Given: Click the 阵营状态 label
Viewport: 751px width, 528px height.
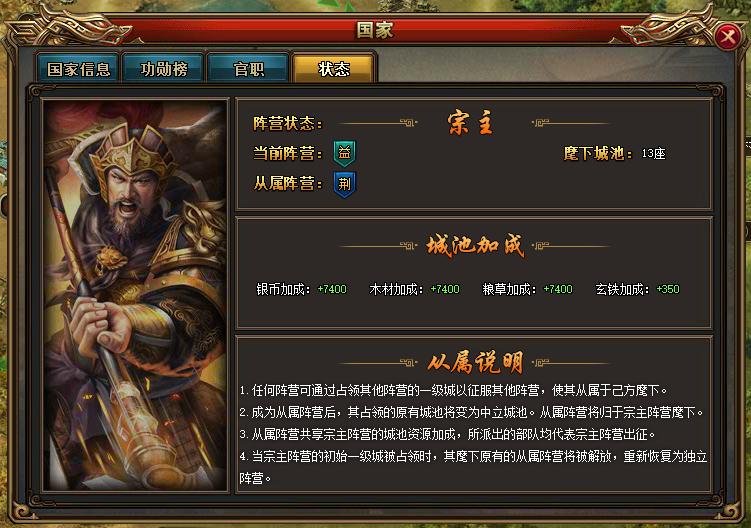Looking at the screenshot, I should pos(287,124).
